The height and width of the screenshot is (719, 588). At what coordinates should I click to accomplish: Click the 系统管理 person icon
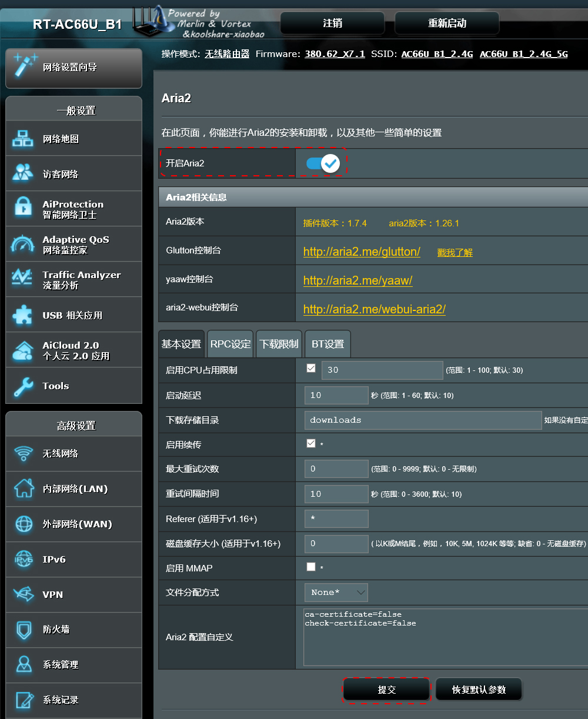[x=24, y=664]
